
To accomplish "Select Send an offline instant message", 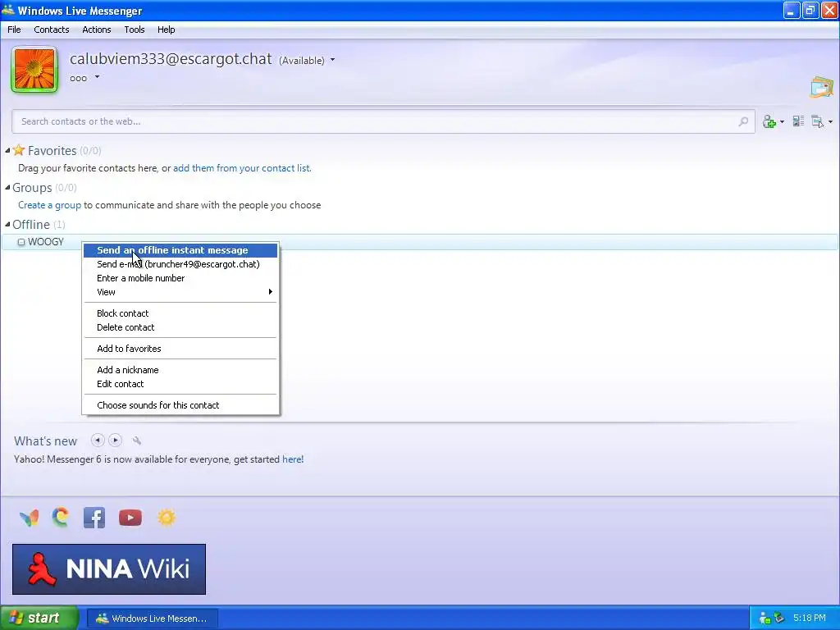I will coord(180,250).
